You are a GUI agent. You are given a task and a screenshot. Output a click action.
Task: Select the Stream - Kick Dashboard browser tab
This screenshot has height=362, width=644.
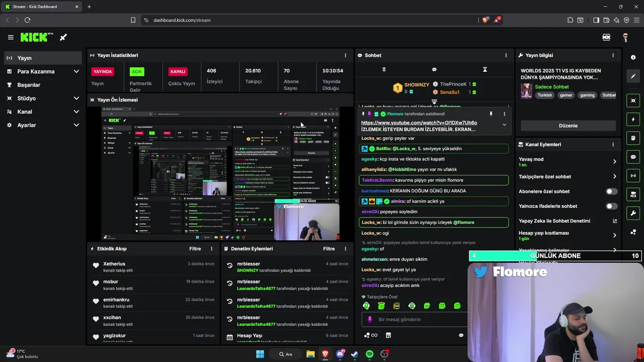tap(42, 7)
